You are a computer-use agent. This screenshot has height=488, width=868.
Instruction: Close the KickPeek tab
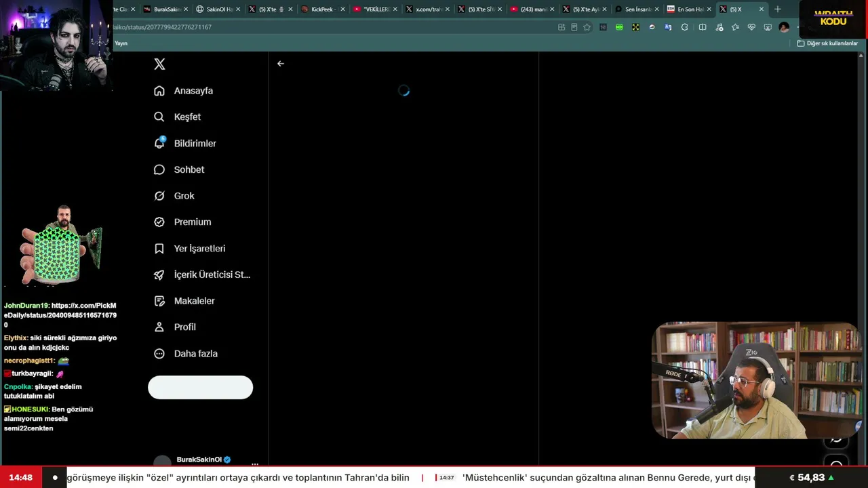point(343,9)
